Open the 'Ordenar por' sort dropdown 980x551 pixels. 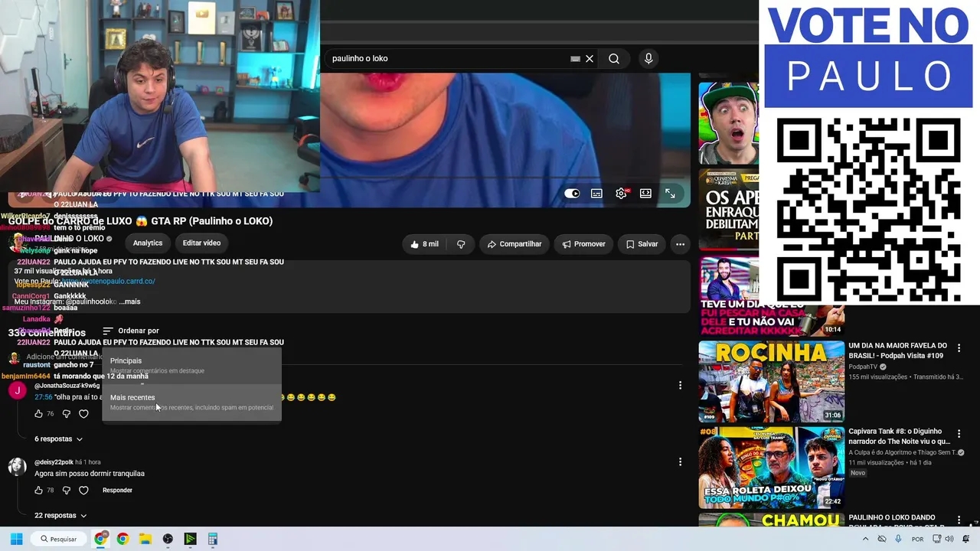(131, 331)
